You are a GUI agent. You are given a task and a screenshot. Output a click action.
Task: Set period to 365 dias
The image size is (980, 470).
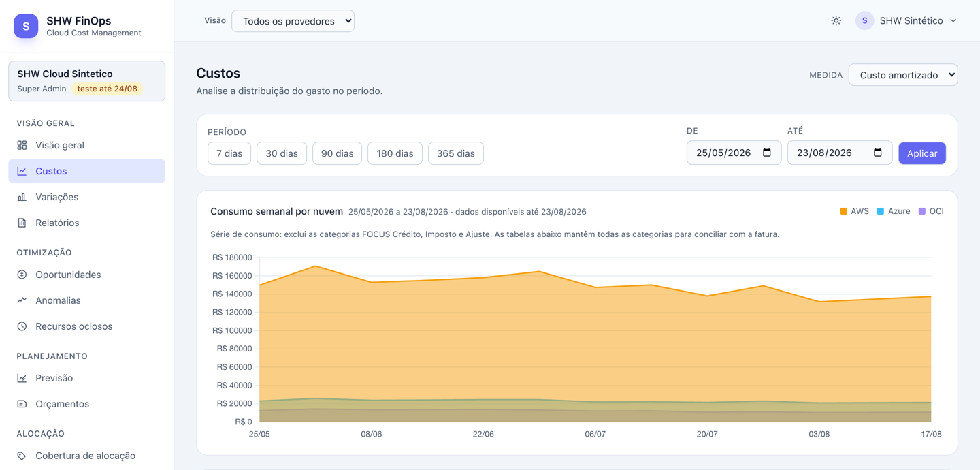pos(456,153)
